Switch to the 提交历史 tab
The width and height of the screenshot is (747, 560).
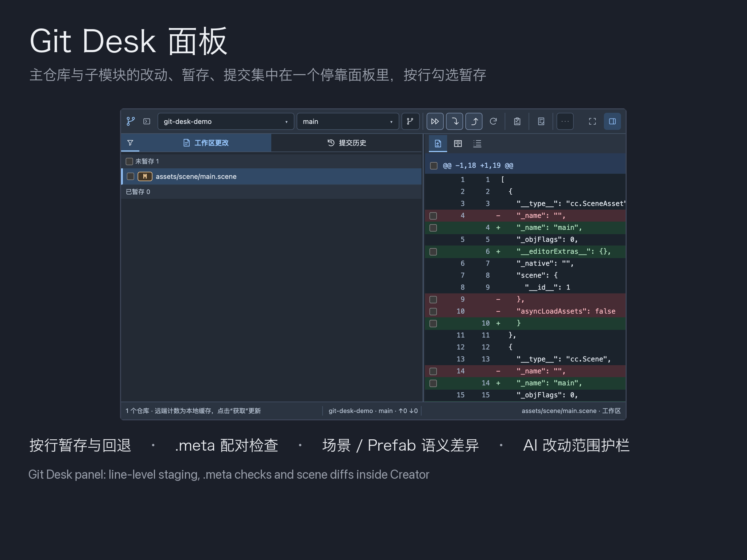(x=347, y=143)
